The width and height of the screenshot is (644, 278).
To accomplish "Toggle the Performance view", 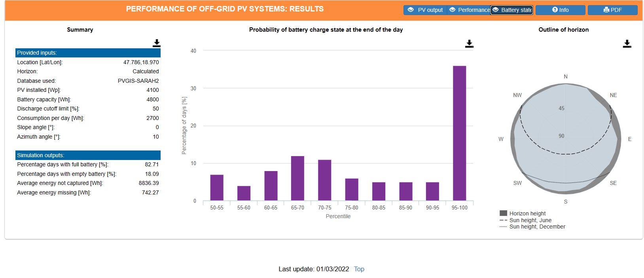I will point(469,10).
